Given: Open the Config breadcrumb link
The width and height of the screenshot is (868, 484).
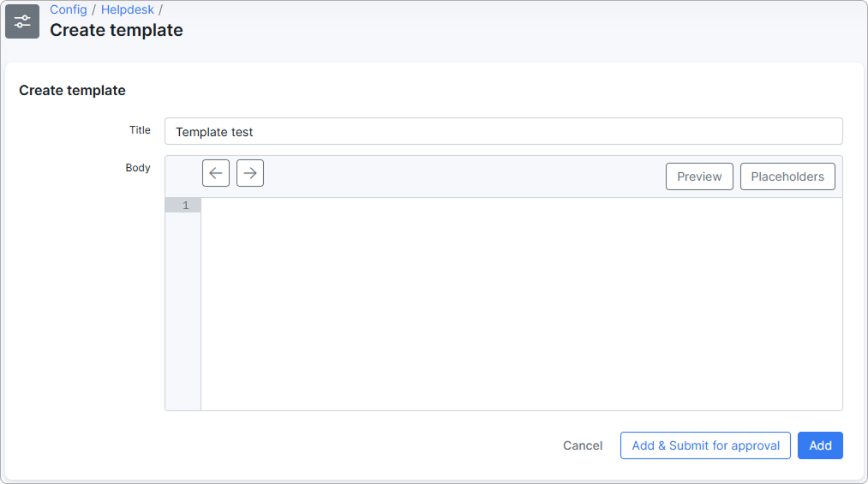Looking at the screenshot, I should [68, 9].
